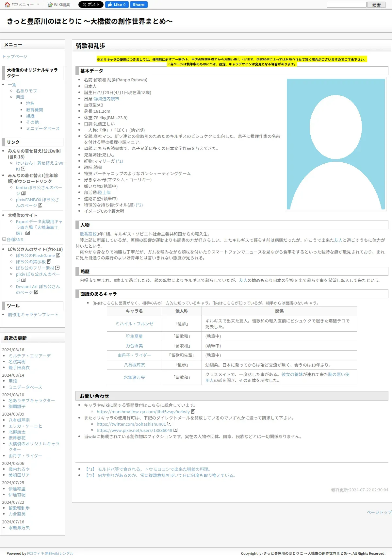Click external-link icon beside Deviant Art link

[x=36, y=292]
